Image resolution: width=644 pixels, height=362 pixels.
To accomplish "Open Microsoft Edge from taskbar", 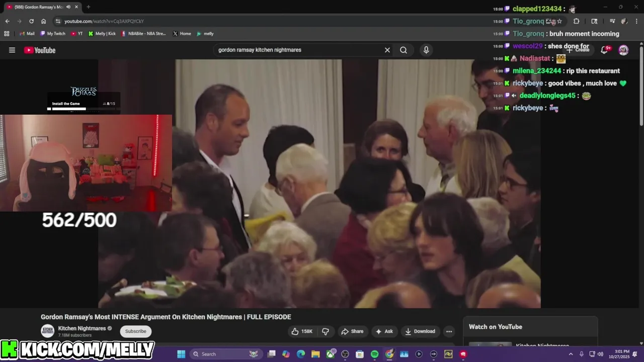I will [x=301, y=354].
